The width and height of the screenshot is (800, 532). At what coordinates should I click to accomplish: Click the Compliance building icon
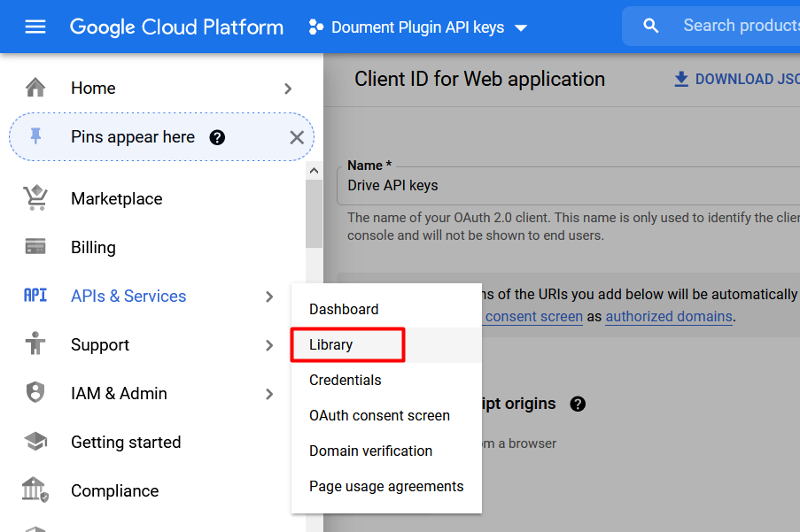click(x=35, y=490)
